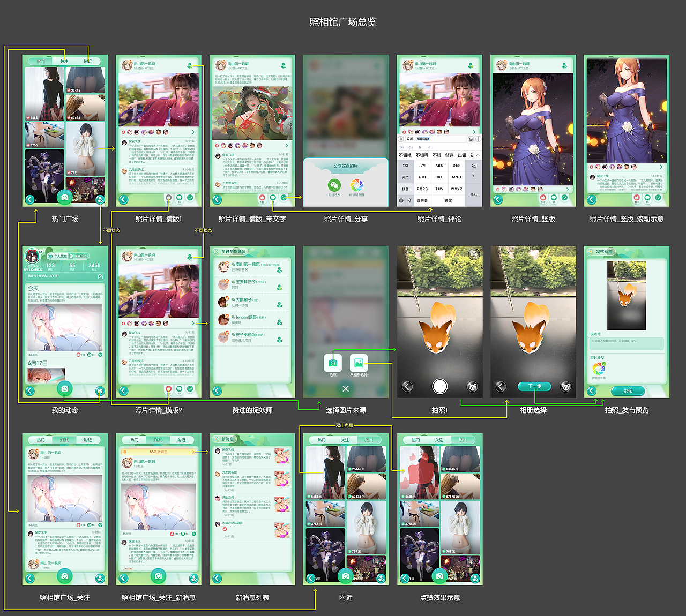Expand likers chevron on 照片详情_横版1 screen
Viewport: 686px width, 616px height.
(x=193, y=132)
